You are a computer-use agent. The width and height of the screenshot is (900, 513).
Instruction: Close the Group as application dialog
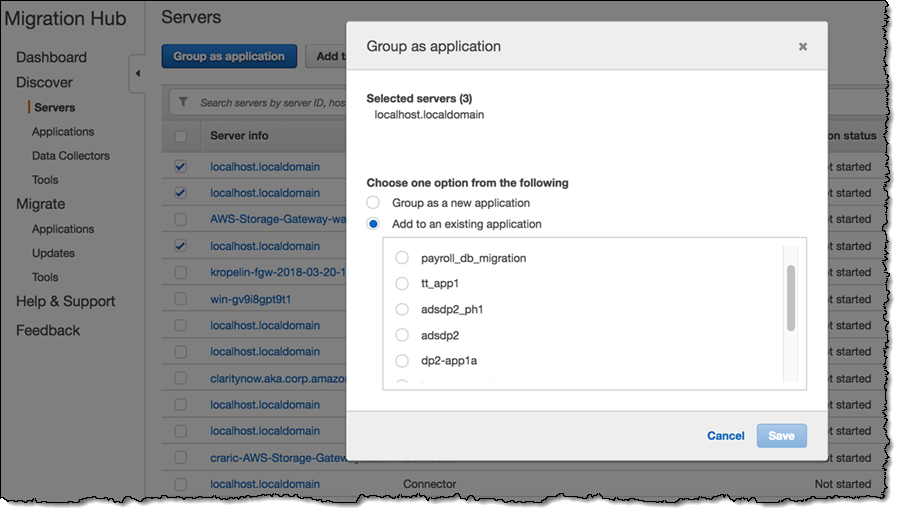pos(802,47)
